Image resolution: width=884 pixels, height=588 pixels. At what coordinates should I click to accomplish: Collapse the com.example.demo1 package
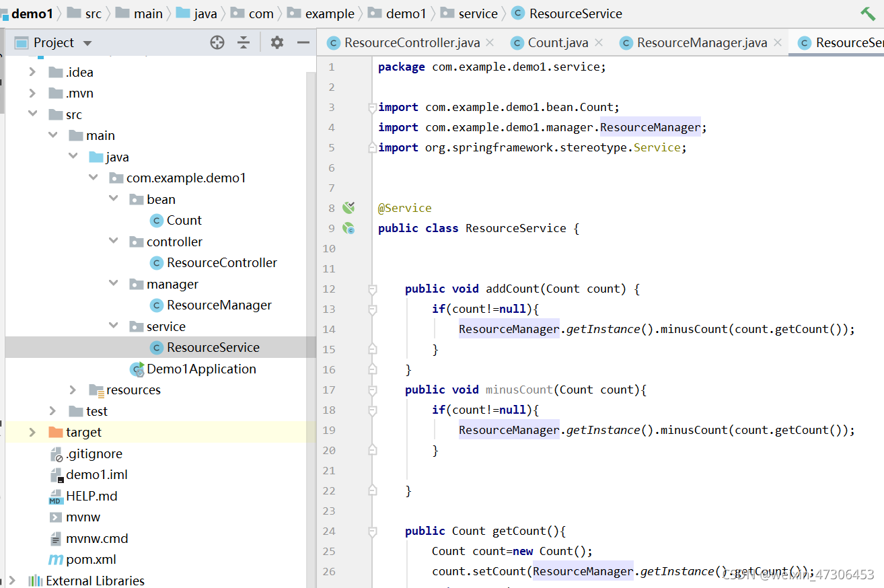(93, 178)
